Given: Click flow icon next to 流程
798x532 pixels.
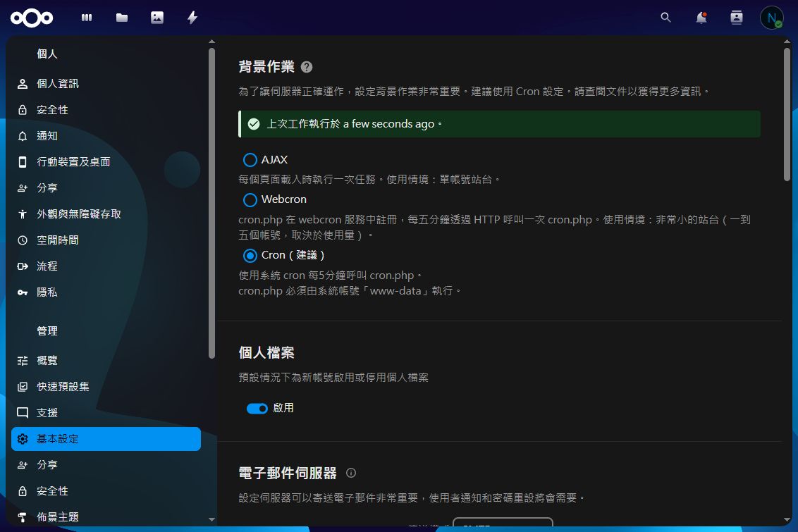Looking at the screenshot, I should pos(23,266).
